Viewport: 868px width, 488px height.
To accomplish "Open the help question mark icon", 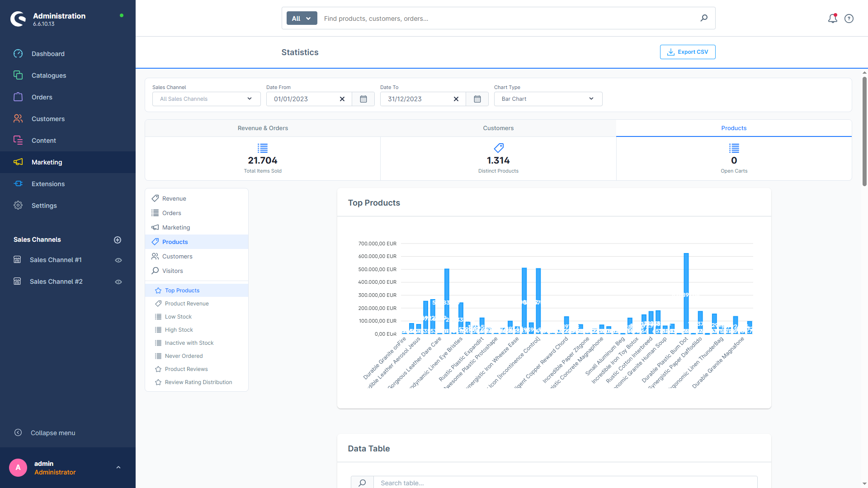I will pos(849,18).
